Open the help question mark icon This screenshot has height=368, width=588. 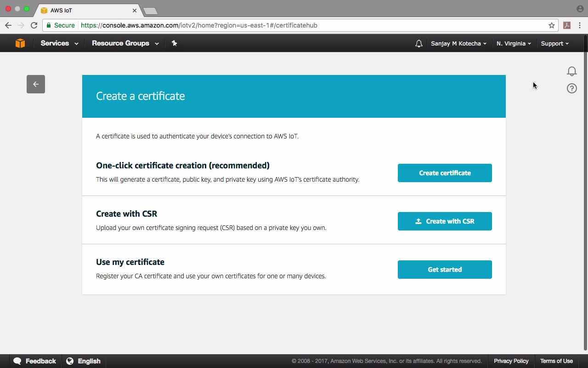pos(571,88)
